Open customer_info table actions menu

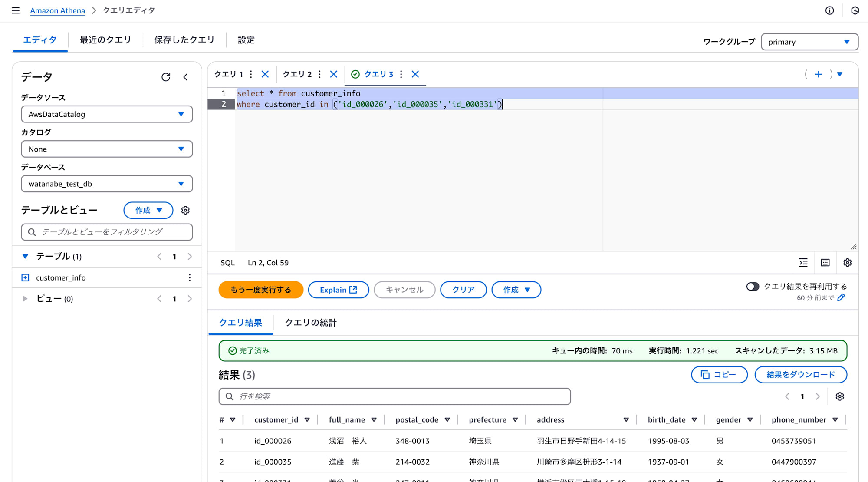(x=190, y=277)
